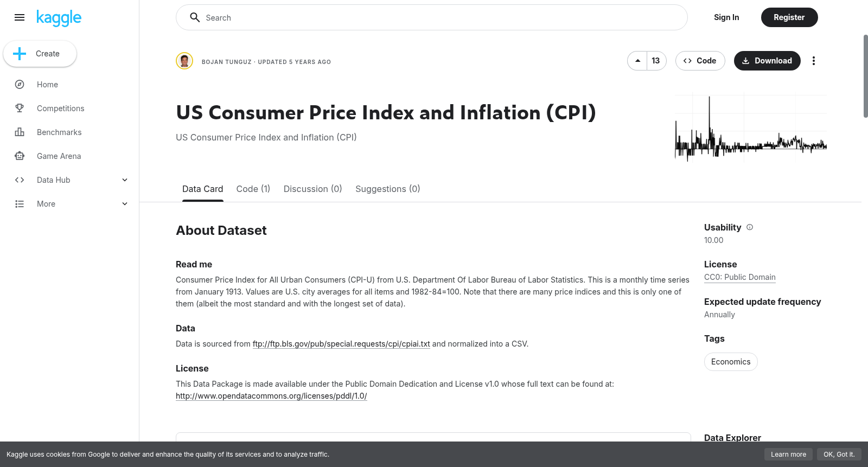Click the Economics tag chip
Screen dimensions: 868x467
coord(731,362)
